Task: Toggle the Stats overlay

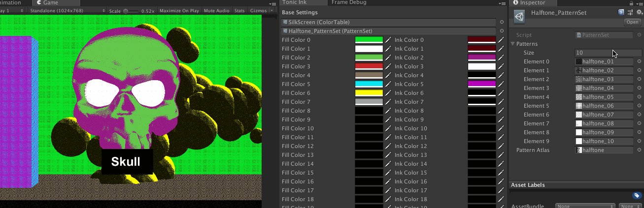Action: click(239, 10)
